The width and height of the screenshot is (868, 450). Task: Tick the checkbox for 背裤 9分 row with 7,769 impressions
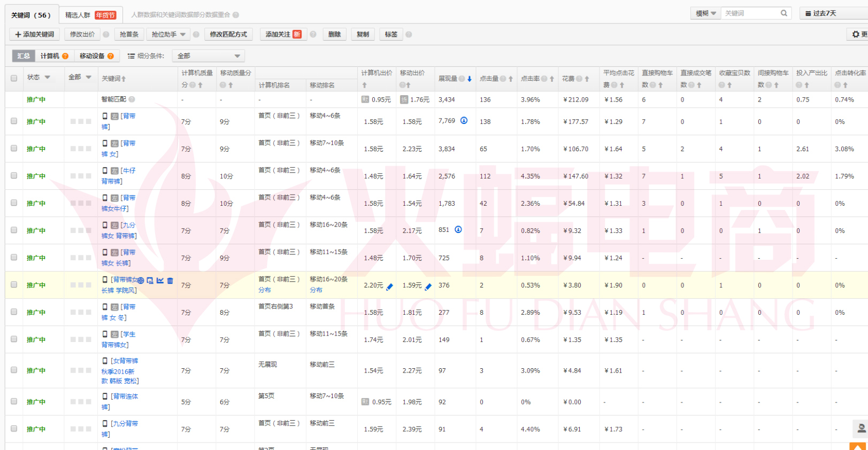pos(14,121)
